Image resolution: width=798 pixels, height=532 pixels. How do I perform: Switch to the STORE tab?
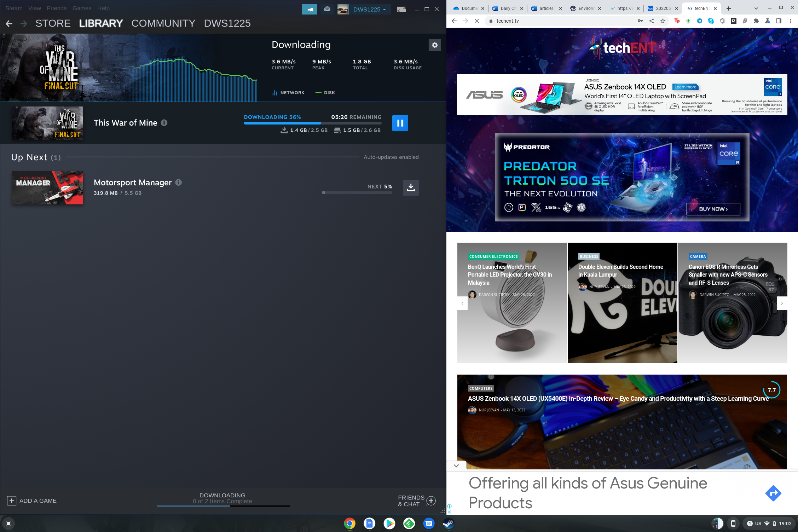[x=53, y=23]
